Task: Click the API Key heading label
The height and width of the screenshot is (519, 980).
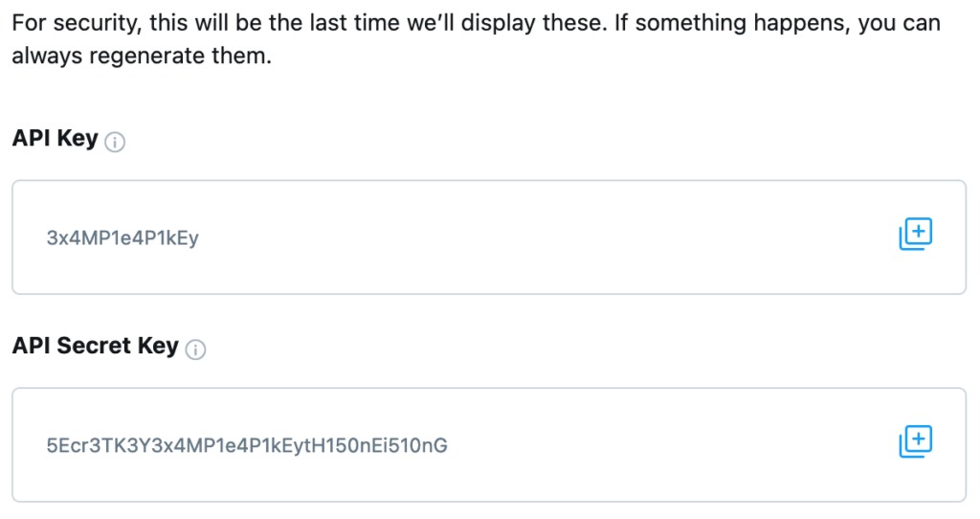Action: (x=55, y=138)
